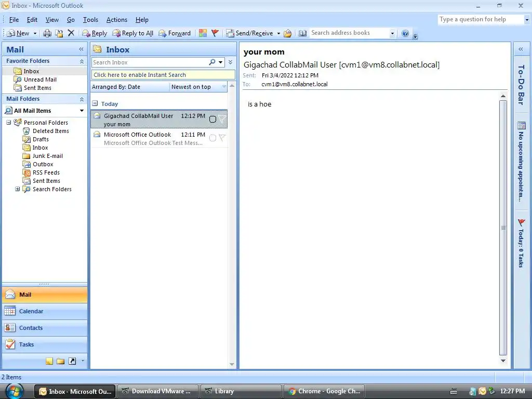Click the blue Help question mark icon

(405, 33)
